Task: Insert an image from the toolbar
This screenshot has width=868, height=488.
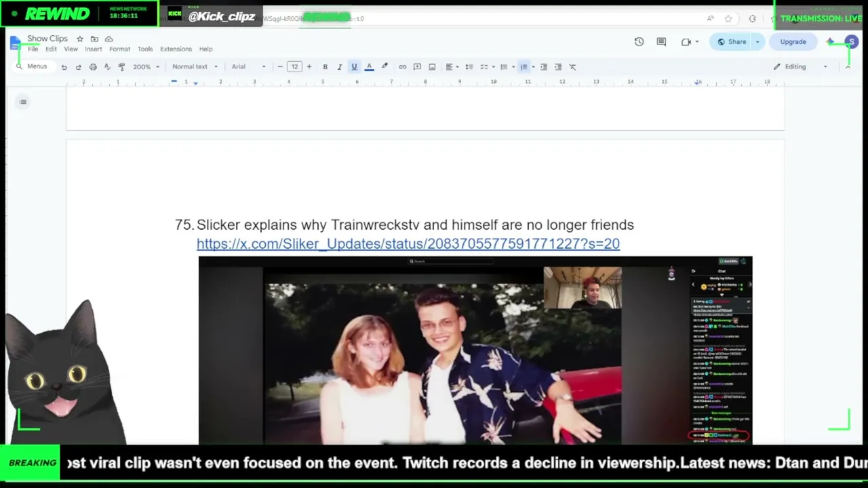Action: click(x=432, y=67)
